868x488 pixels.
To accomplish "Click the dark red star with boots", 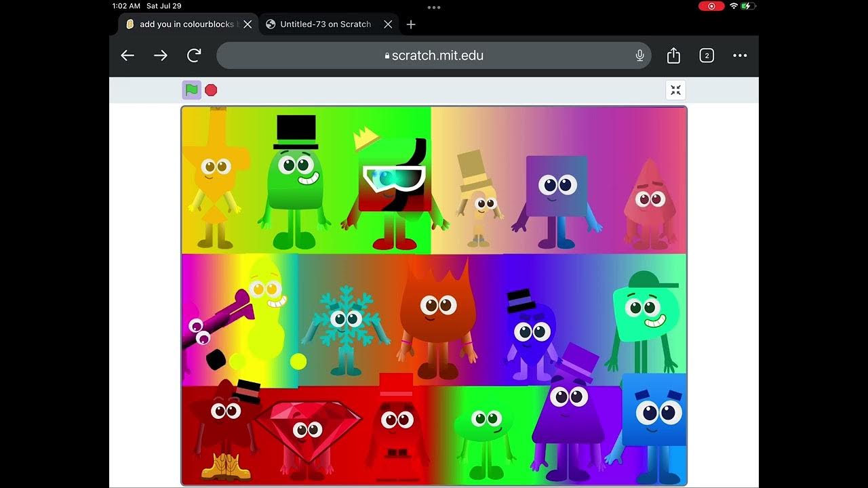I will 226,430.
